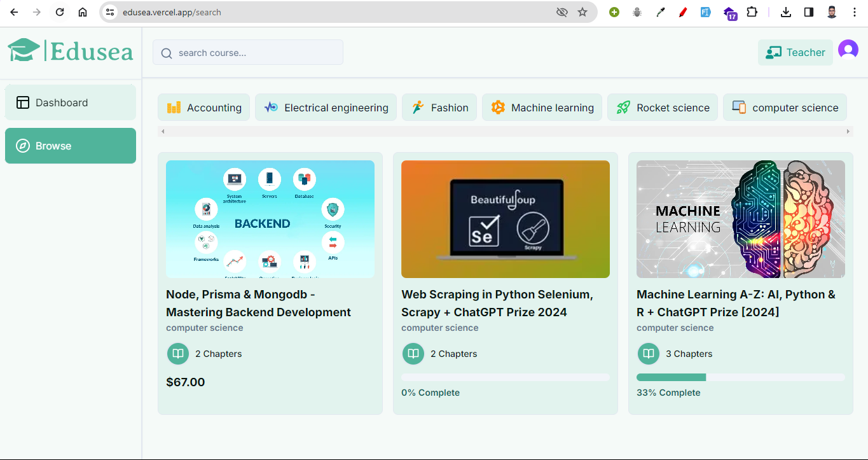868x460 pixels.
Task: Click the book icon on the Node course
Action: click(178, 354)
